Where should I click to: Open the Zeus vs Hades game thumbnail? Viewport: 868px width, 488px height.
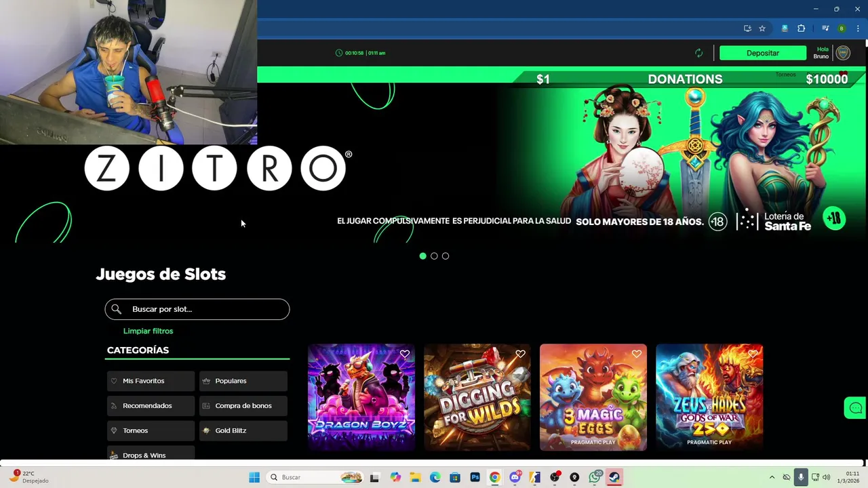pos(709,397)
